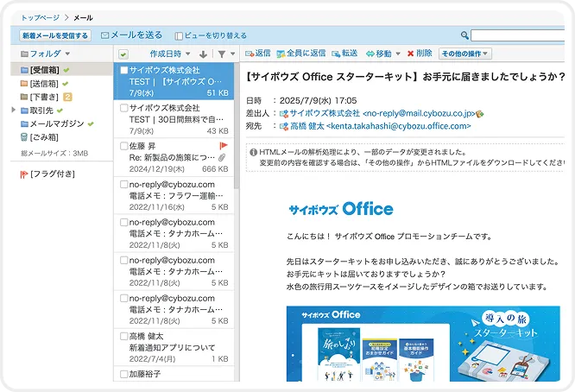Viewport: 575px width, 392px height.
Task: Open the その他の操作 dropdown
Action: point(465,54)
